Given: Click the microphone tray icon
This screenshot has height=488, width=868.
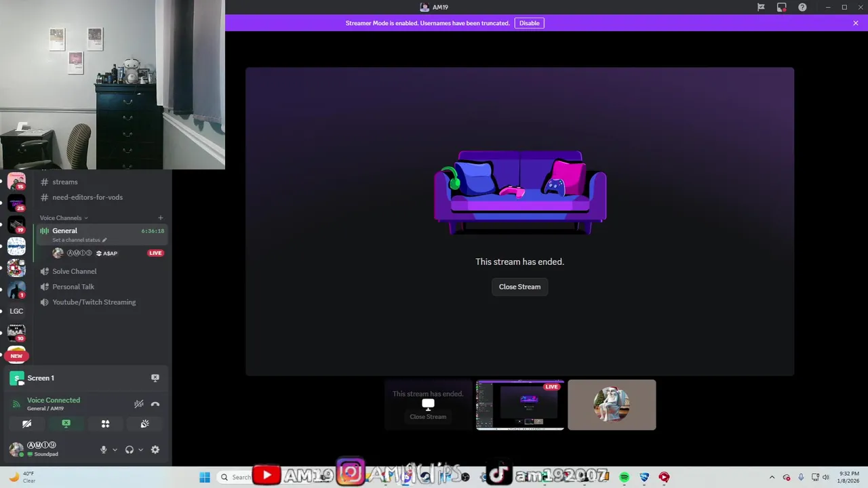Looking at the screenshot, I should point(801,477).
